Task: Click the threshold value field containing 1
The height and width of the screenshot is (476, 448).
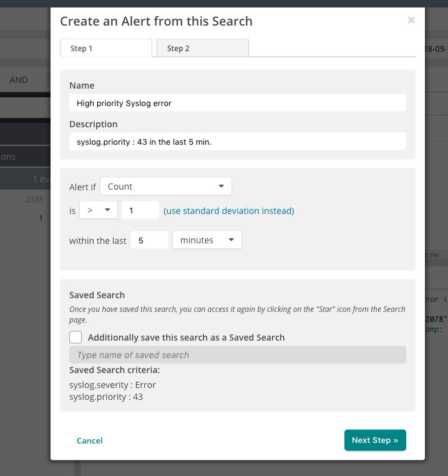Action: (140, 211)
